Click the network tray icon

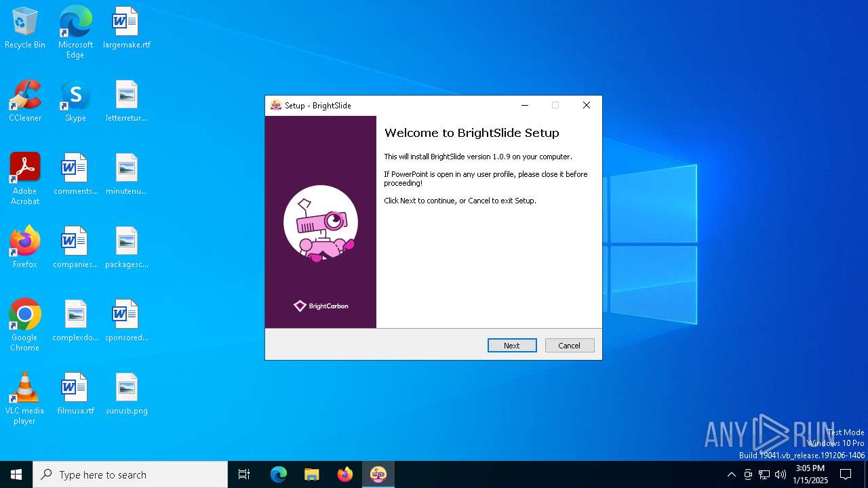764,474
